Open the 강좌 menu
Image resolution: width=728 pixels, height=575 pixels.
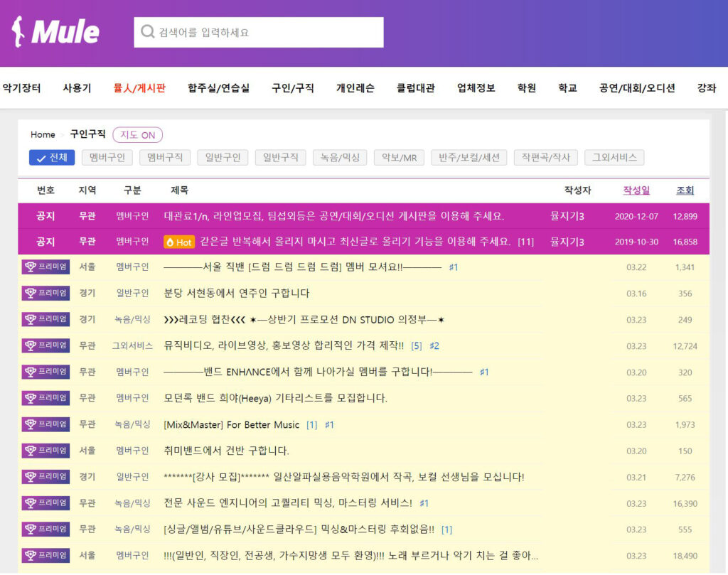[x=707, y=87]
